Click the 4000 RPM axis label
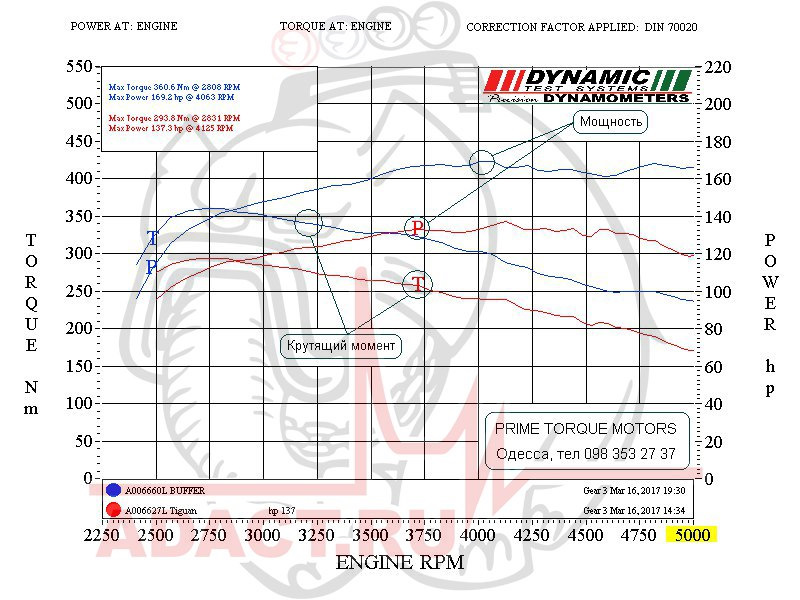The height and width of the screenshot is (600, 800). coord(477,535)
